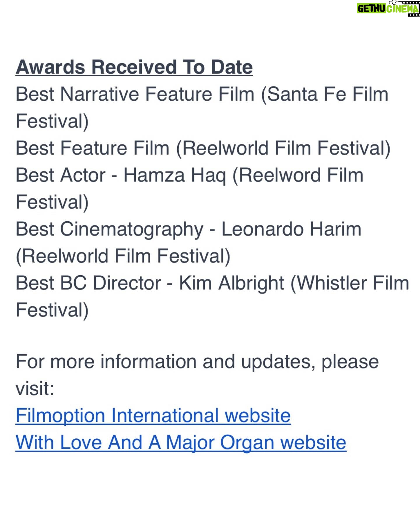Click the Best Cinematography text
The height and width of the screenshot is (525, 420).
coord(109,229)
